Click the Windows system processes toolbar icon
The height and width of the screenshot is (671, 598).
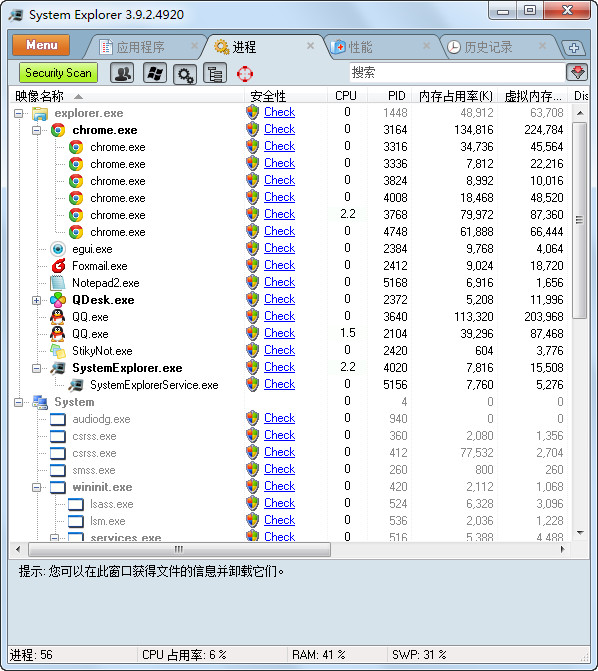154,73
